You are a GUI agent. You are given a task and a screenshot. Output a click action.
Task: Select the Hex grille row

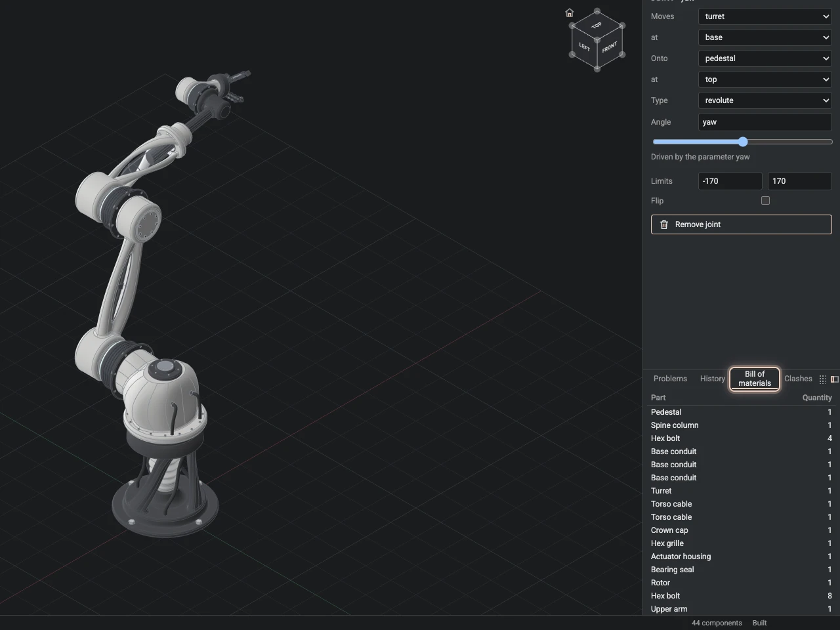coord(742,543)
